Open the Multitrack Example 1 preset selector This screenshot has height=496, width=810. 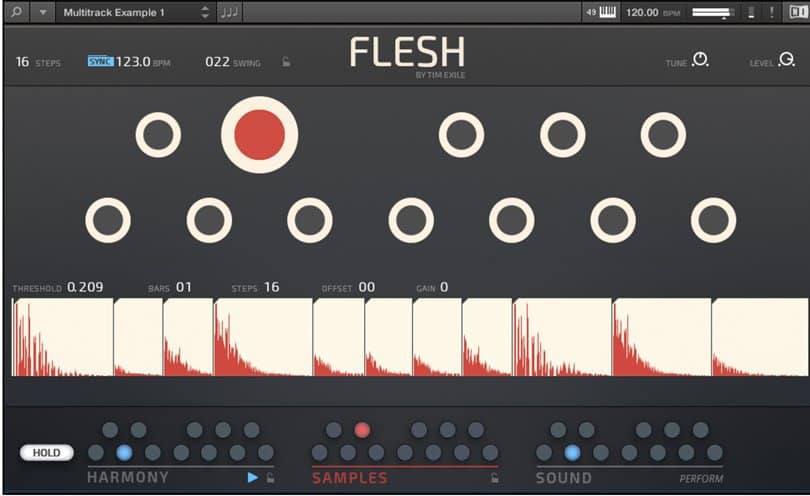pos(127,13)
